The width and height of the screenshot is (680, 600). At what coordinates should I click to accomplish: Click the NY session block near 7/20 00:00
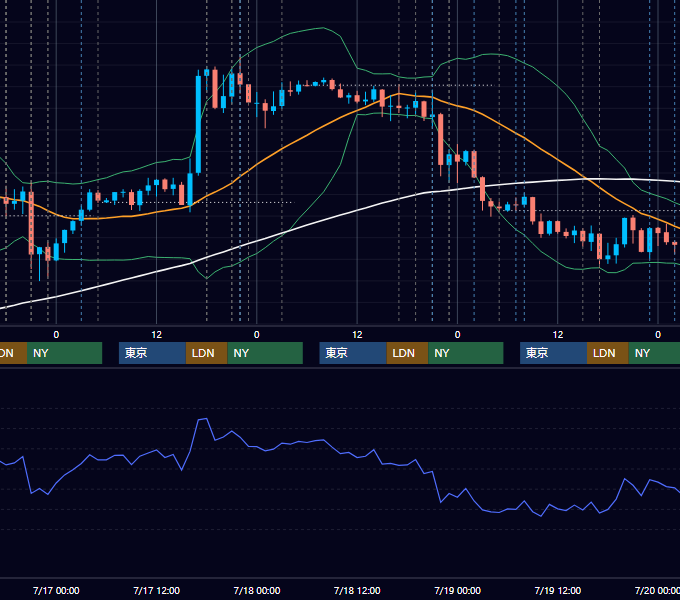click(654, 353)
